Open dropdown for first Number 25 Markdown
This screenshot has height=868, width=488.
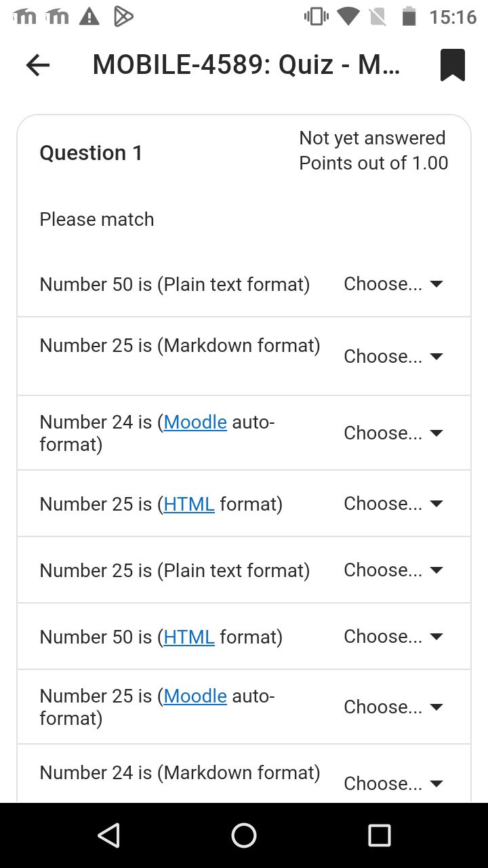point(394,356)
